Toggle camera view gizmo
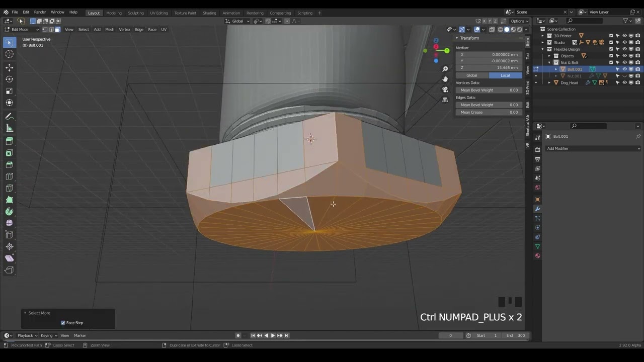Image resolution: width=644 pixels, height=362 pixels. pos(445,89)
